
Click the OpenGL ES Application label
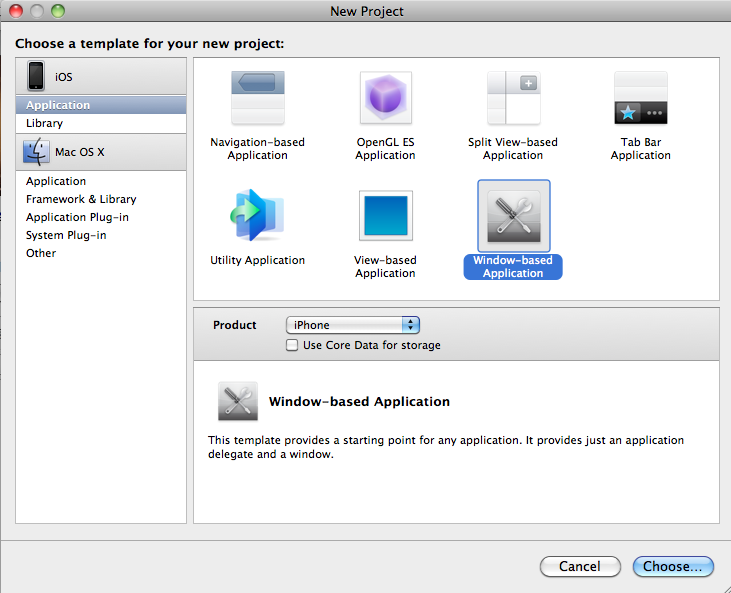386,149
